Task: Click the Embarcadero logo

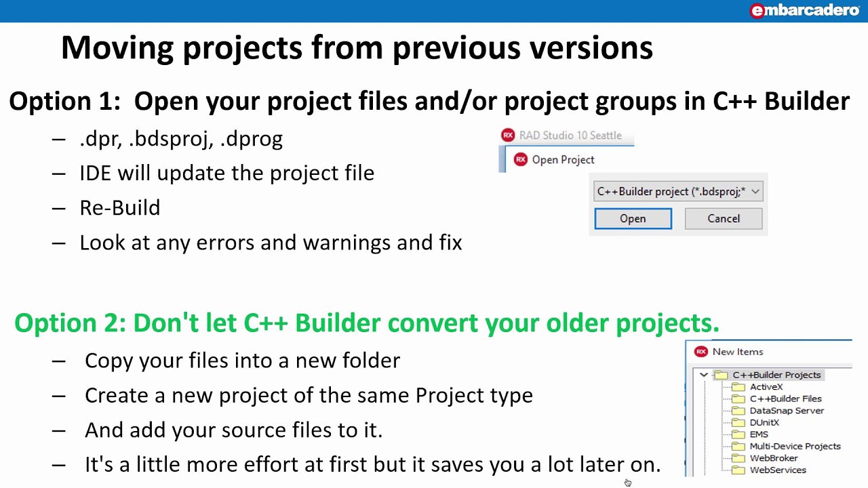Action: 804,10
